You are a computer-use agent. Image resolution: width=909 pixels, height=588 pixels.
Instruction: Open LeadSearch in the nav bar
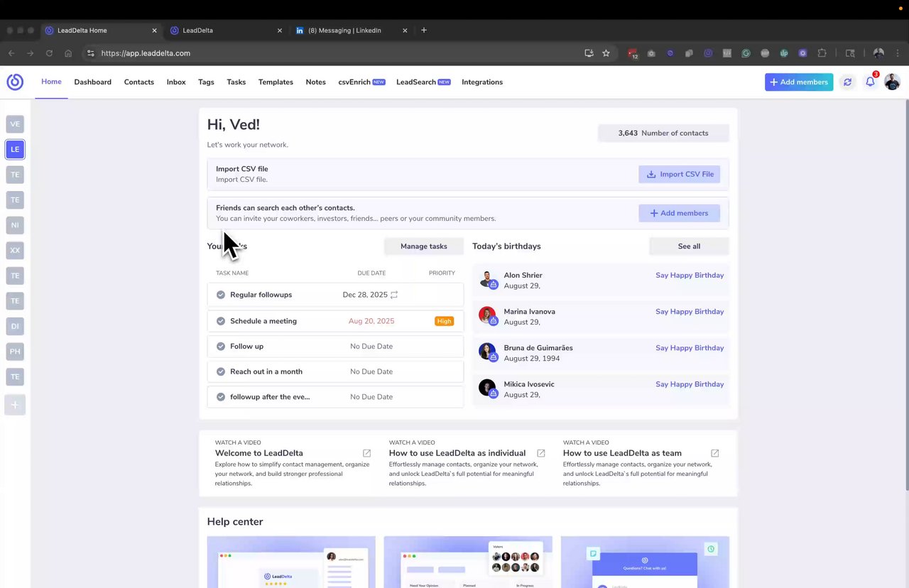tap(423, 82)
